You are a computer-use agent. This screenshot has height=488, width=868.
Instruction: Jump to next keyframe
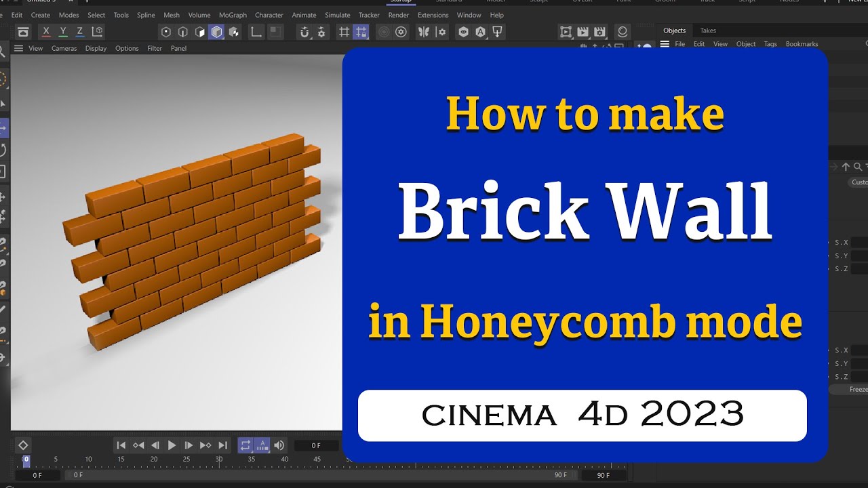(205, 445)
